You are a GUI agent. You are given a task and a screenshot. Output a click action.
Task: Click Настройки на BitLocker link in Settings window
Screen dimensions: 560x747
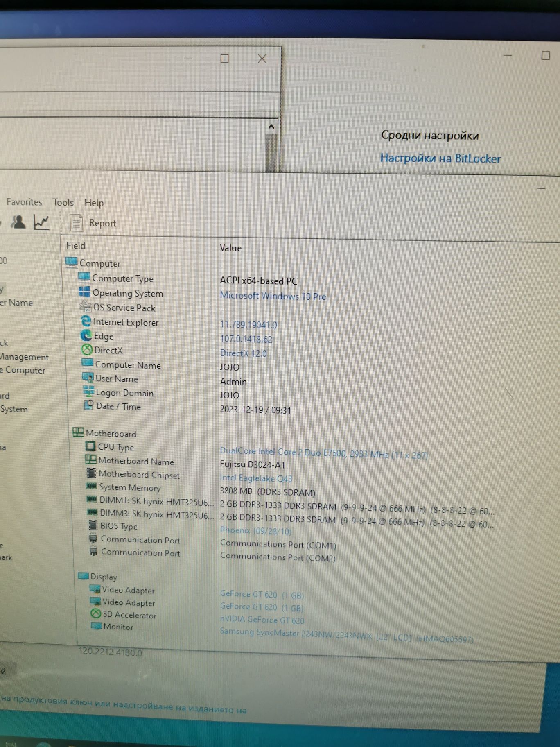(440, 158)
